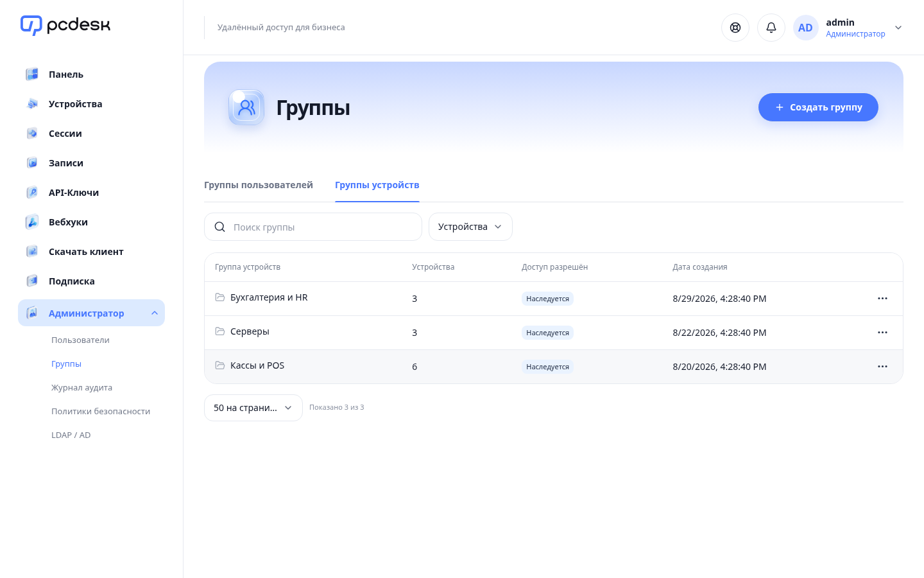Open actions menu for Серверы row
This screenshot has height=578, width=924.
point(882,333)
